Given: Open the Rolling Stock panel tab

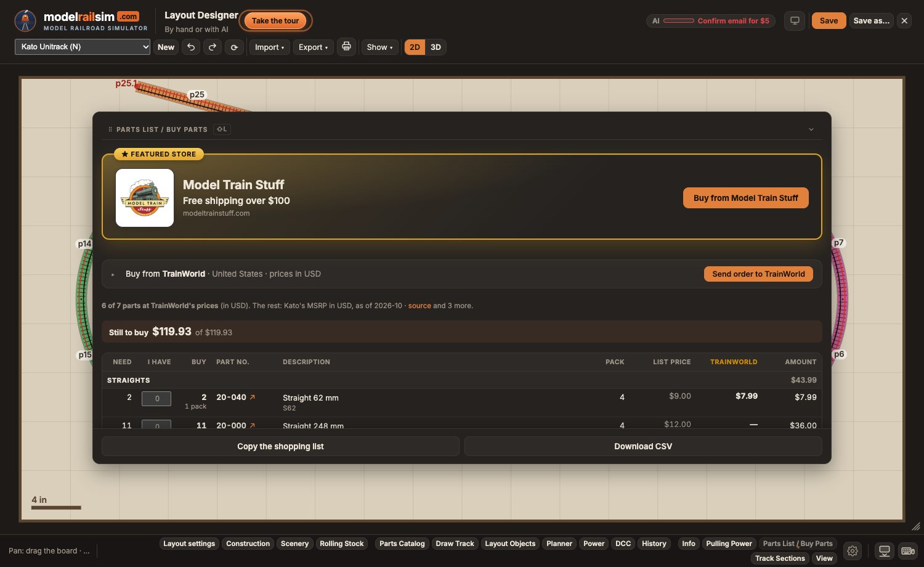Looking at the screenshot, I should click(x=342, y=544).
